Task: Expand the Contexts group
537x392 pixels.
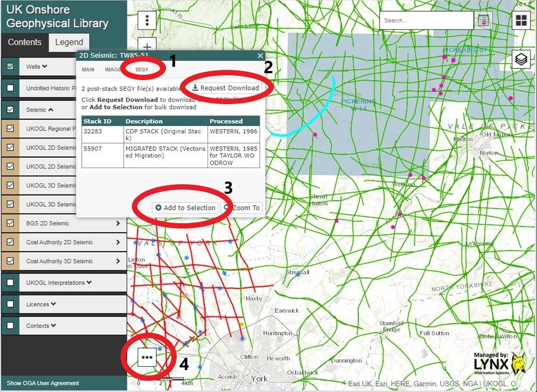Action: [x=53, y=326]
